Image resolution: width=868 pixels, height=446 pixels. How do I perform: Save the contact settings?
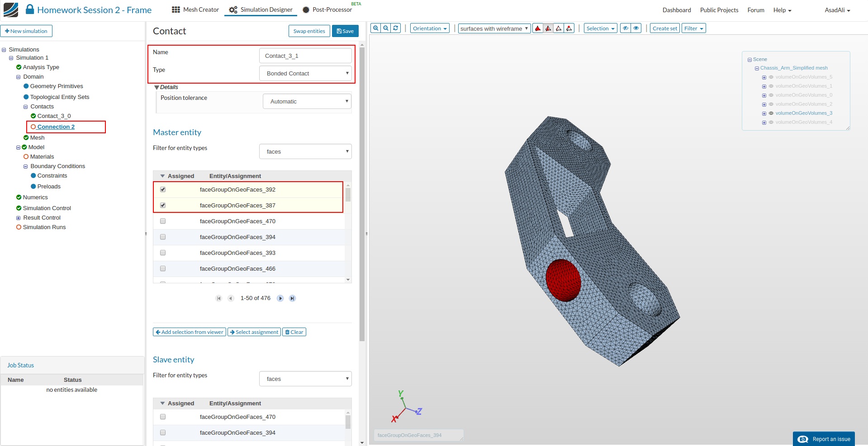pyautogui.click(x=345, y=31)
